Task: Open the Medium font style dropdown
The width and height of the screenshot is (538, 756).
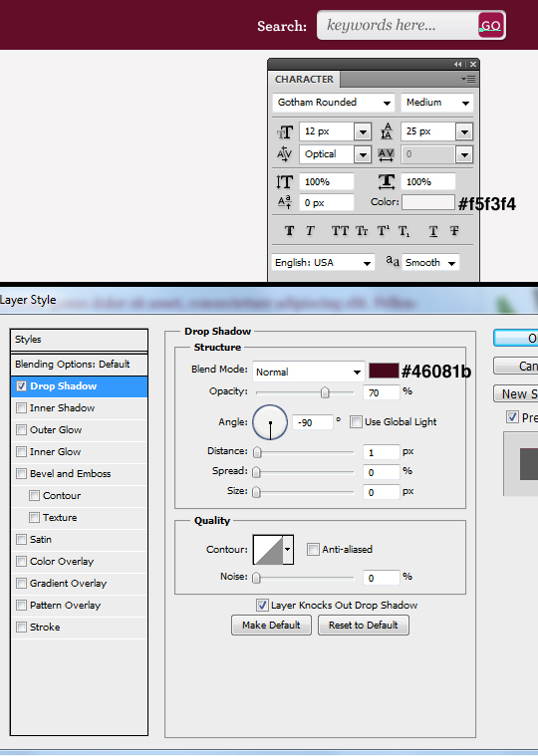Action: pos(436,103)
